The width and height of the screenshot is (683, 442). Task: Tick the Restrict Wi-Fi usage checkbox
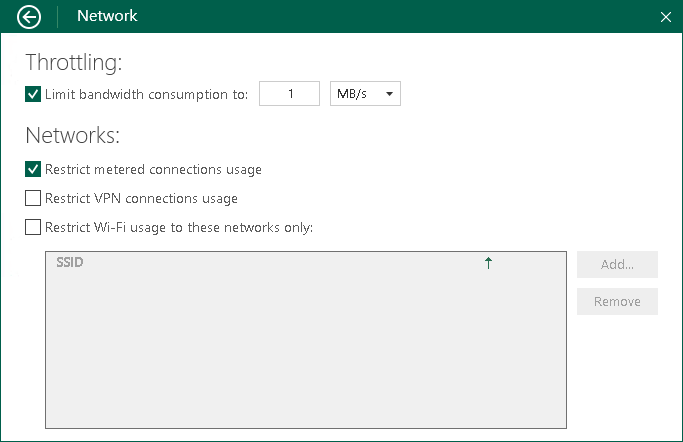tap(33, 227)
